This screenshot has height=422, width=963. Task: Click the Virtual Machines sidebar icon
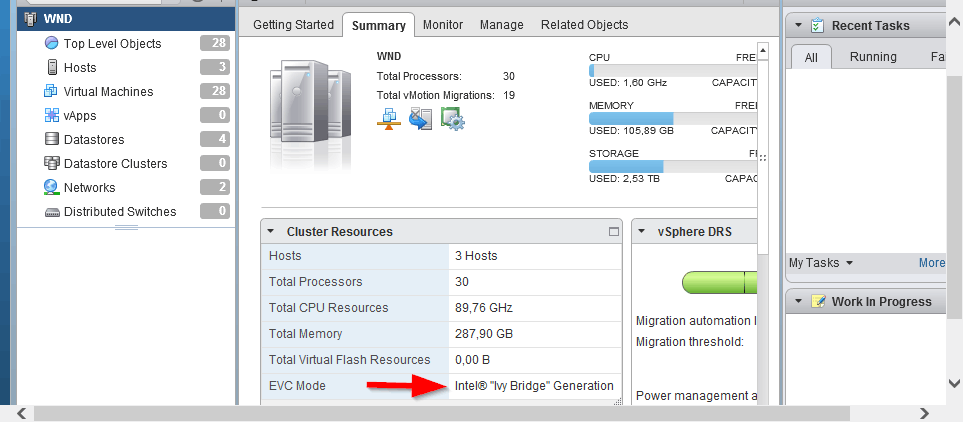[52, 92]
